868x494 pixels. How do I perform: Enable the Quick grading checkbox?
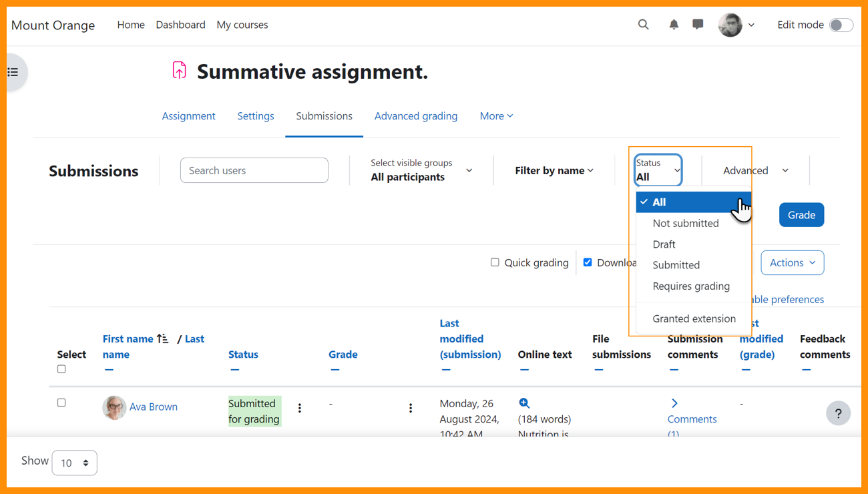pos(495,262)
